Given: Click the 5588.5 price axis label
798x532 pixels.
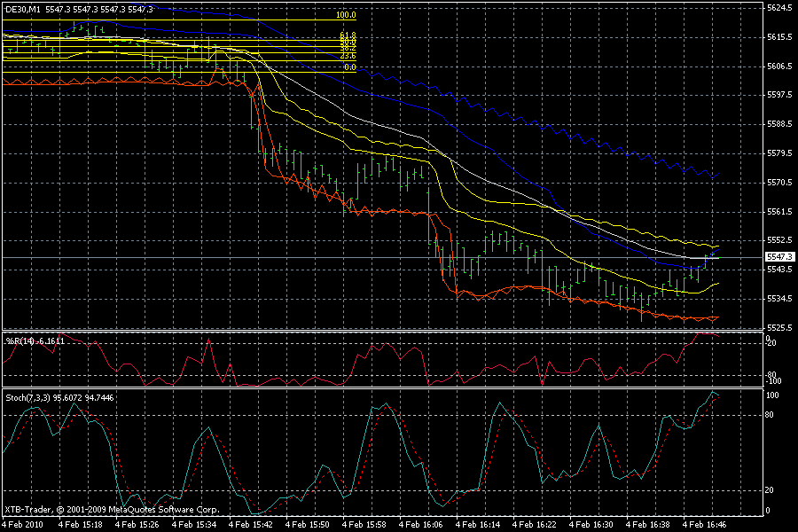Looking at the screenshot, I should tap(779, 124).
